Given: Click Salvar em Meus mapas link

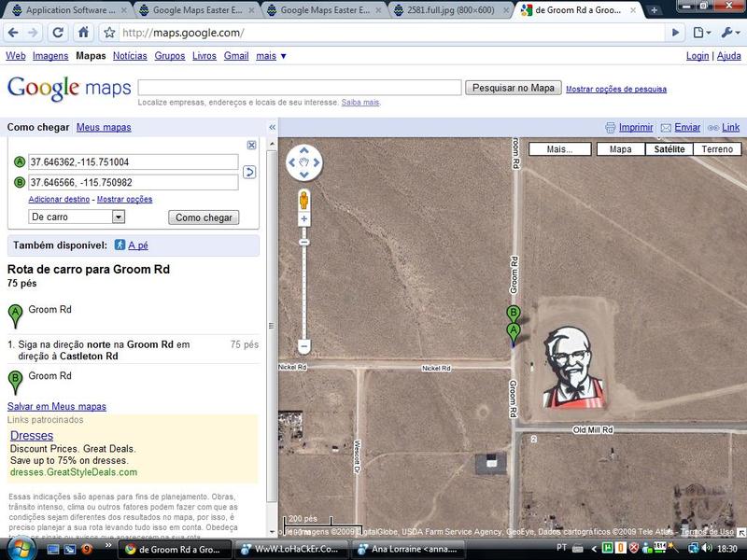Looking at the screenshot, I should point(57,406).
